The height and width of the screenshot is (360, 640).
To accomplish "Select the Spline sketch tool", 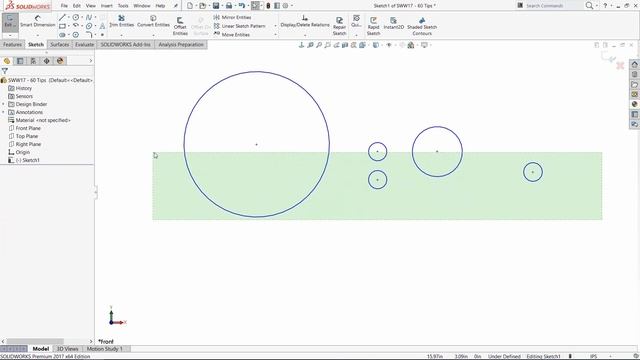I will pyautogui.click(x=89, y=17).
